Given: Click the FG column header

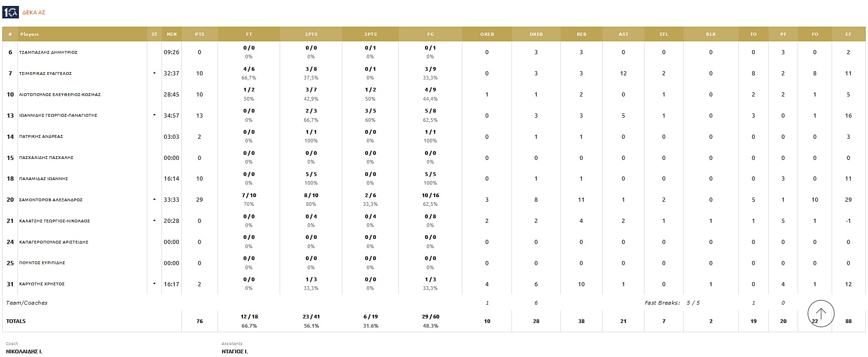Looking at the screenshot, I should coord(430,34).
